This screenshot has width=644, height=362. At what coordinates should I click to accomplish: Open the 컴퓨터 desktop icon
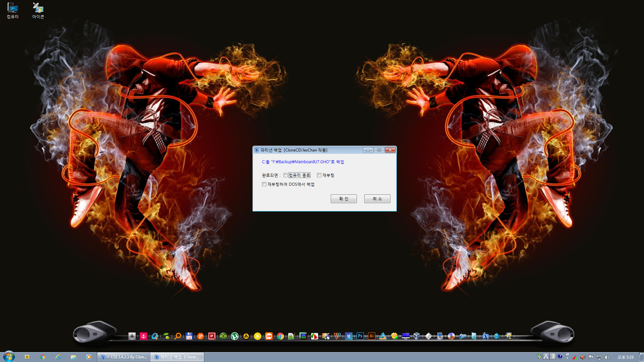[x=13, y=11]
